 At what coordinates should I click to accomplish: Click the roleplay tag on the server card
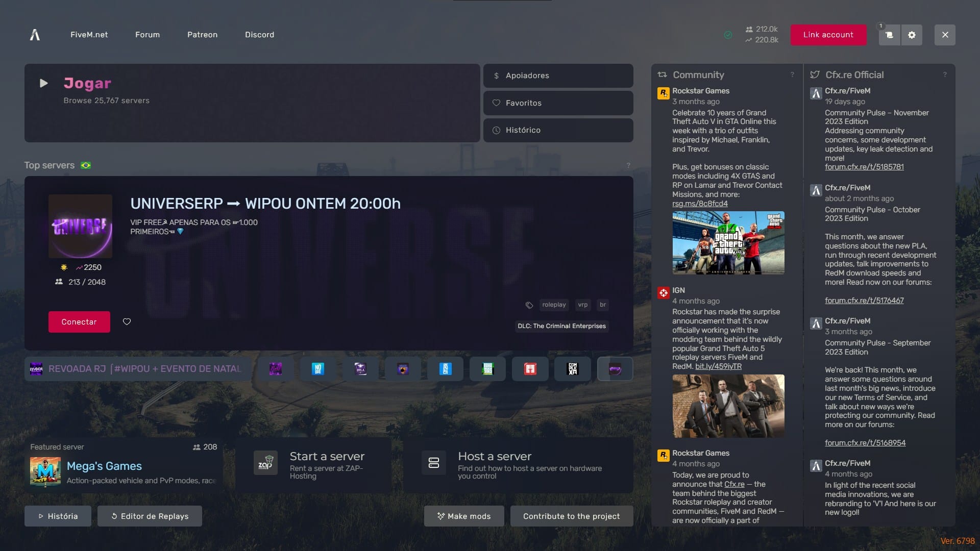coord(554,305)
